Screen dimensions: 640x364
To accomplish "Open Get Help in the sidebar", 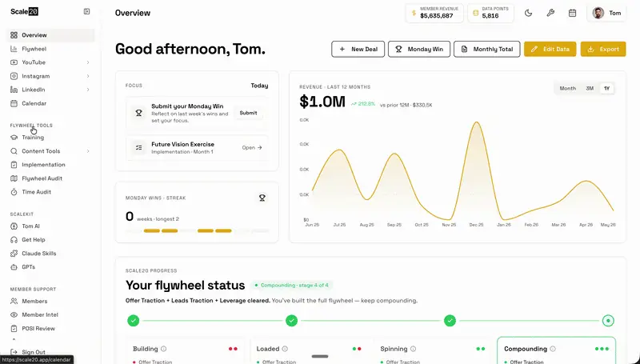I will pyautogui.click(x=50, y=239).
